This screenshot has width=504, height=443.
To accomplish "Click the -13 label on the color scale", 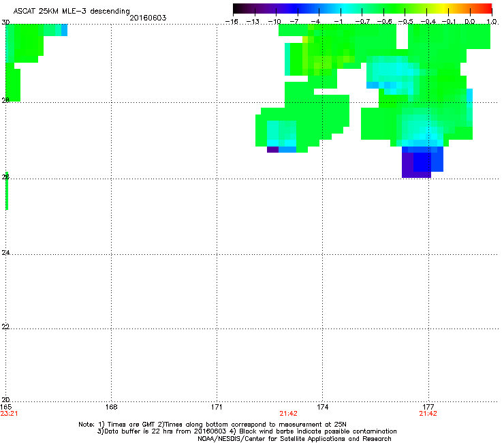I will tap(253, 22).
